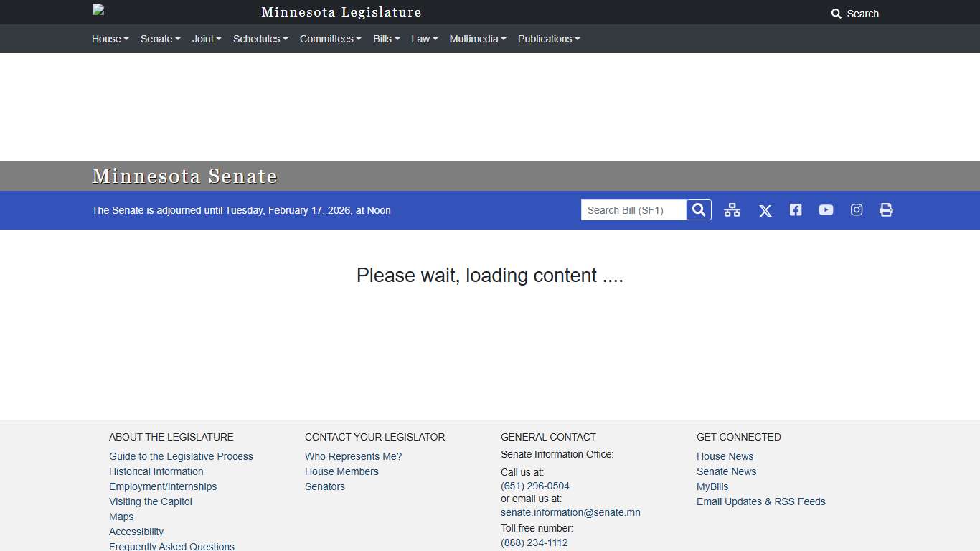Expand the Publications dropdown
The height and width of the screenshot is (551, 980).
pyautogui.click(x=548, y=39)
